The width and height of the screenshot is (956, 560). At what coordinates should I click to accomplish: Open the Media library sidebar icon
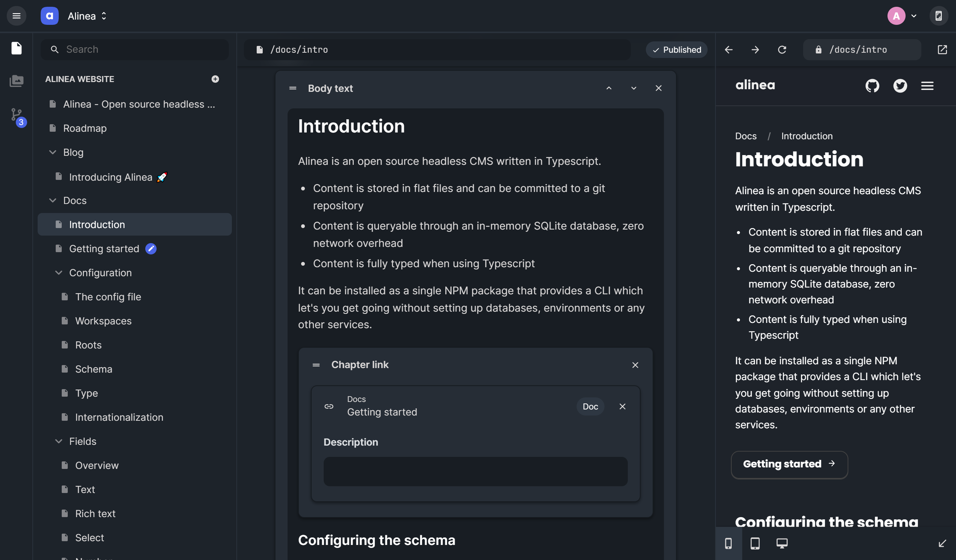point(16,81)
